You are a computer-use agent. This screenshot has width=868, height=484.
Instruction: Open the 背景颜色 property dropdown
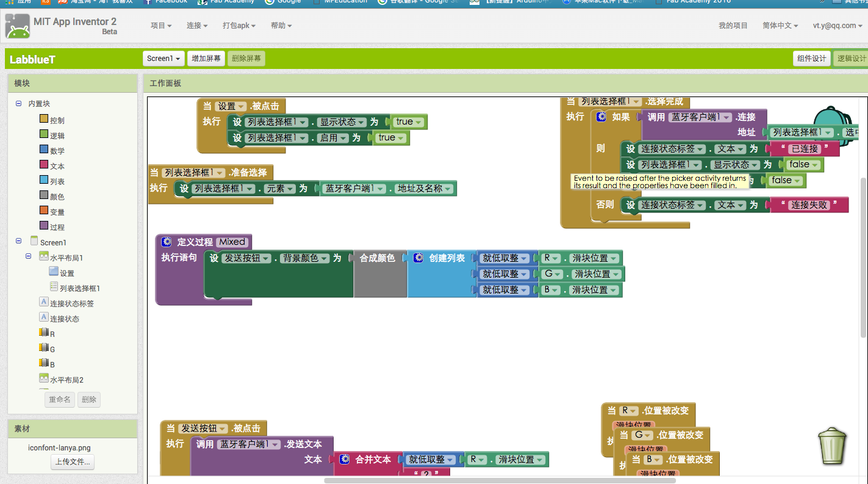click(x=304, y=258)
